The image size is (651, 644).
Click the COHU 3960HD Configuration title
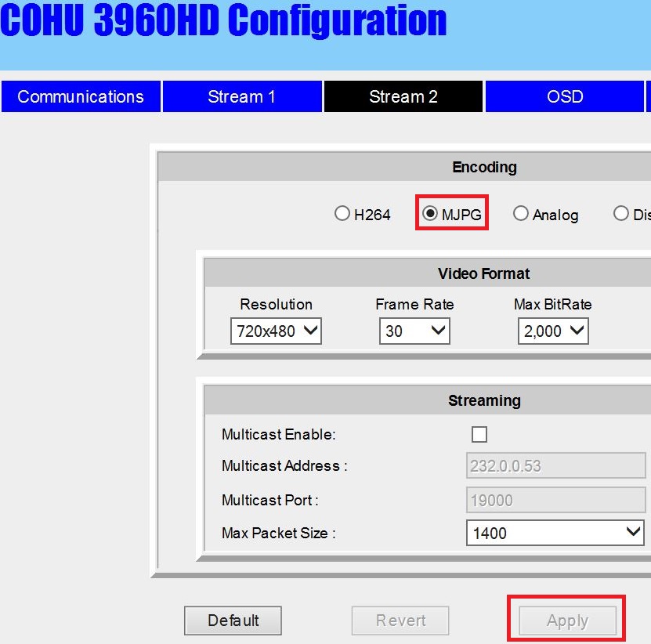(223, 20)
